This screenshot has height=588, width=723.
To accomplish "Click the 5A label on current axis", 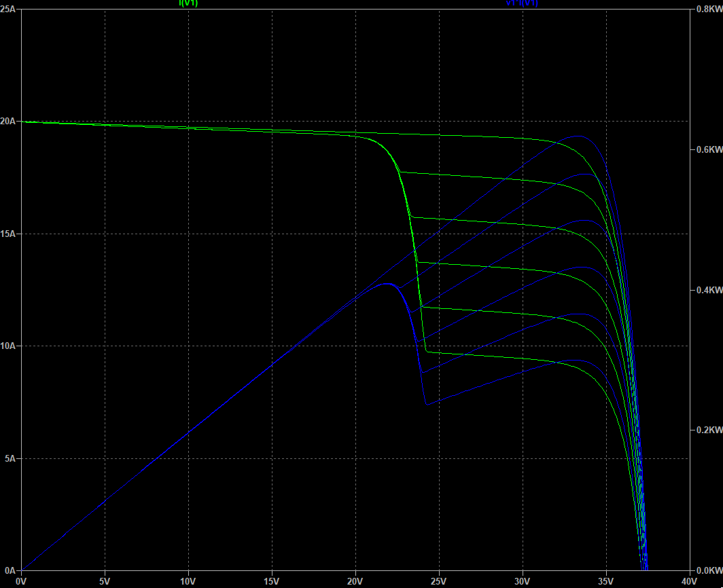I will pos(11,459).
